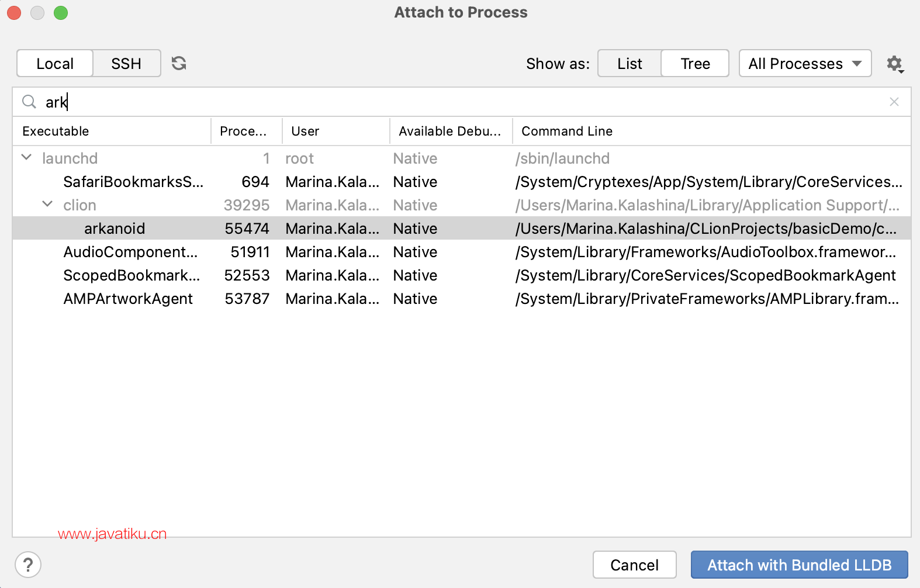Sort by Executable column header
This screenshot has width=920, height=588.
click(111, 131)
